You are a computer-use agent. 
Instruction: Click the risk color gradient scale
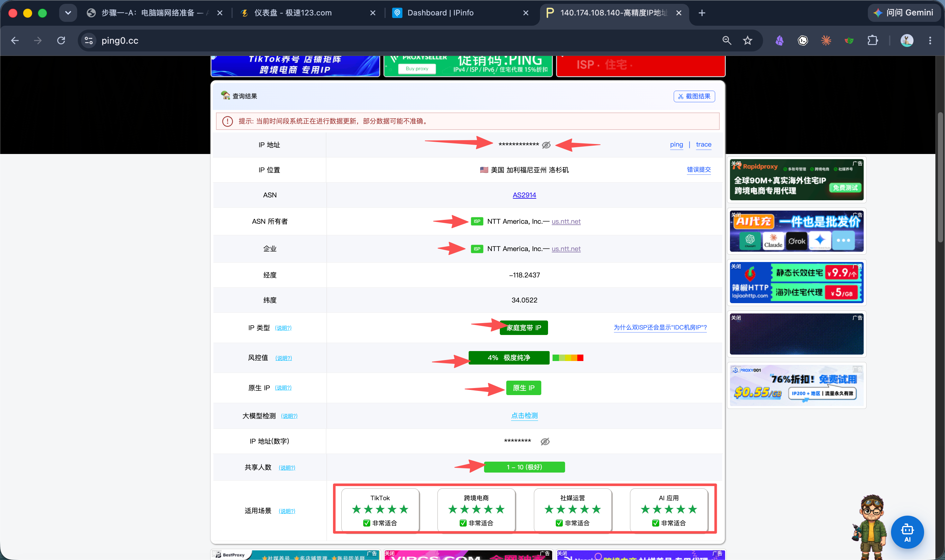(x=568, y=358)
